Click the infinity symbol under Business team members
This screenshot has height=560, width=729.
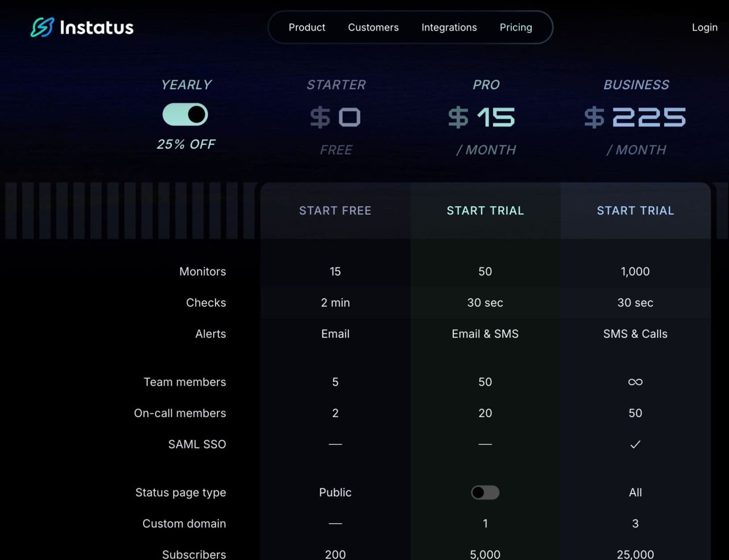[x=635, y=382]
